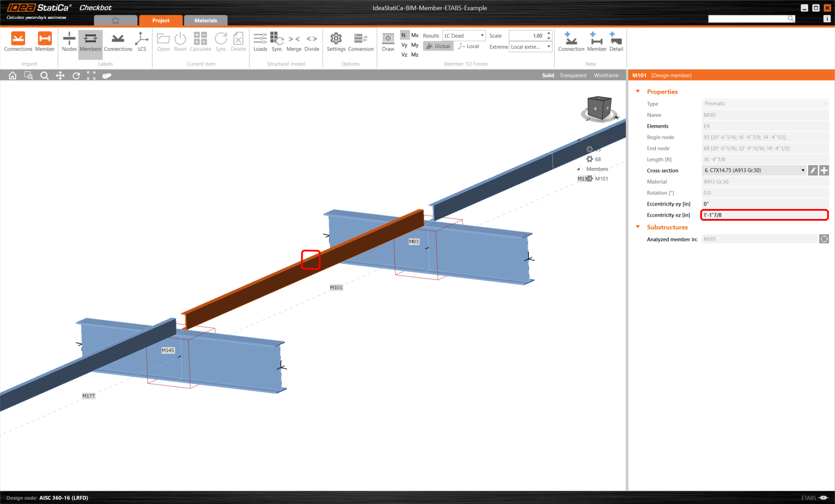Open the Project tab
Viewport: 835px width, 504px height.
click(160, 20)
